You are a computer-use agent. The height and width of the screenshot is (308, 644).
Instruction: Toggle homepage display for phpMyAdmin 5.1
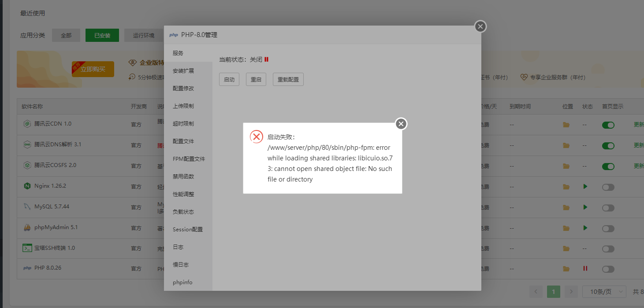click(x=608, y=229)
